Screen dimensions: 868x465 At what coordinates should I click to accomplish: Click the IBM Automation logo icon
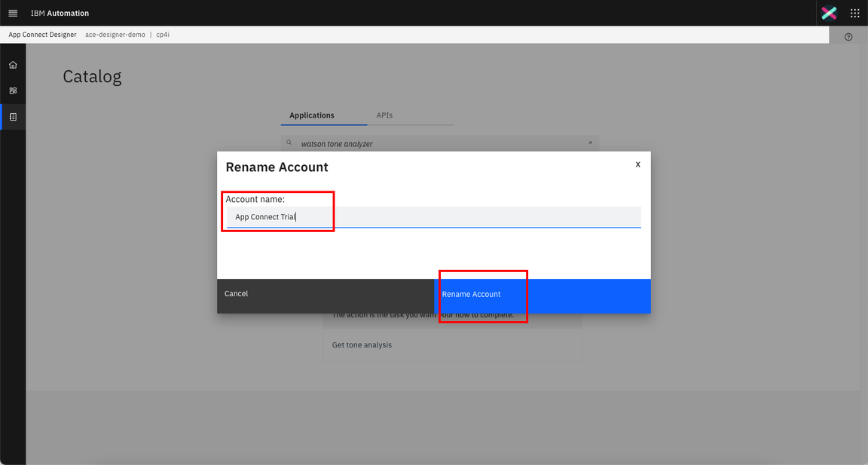(x=829, y=13)
